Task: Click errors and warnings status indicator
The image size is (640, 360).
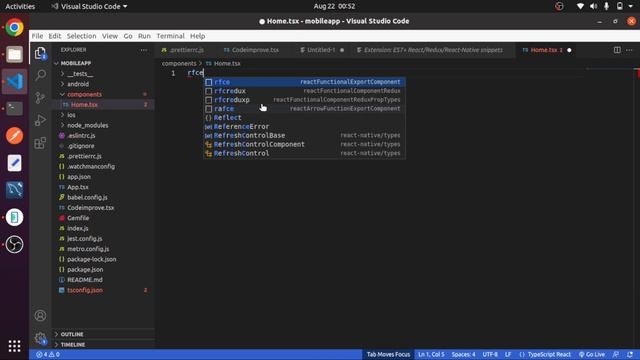Action: pyautogui.click(x=48, y=354)
